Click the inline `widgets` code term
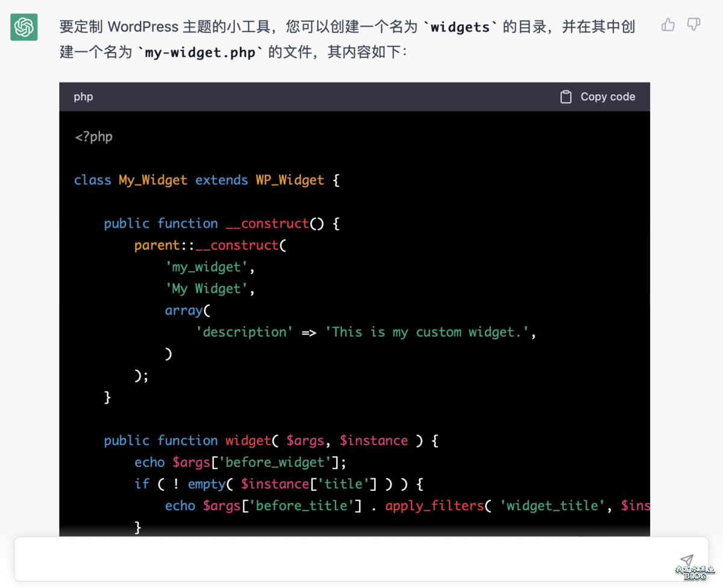 (x=460, y=27)
